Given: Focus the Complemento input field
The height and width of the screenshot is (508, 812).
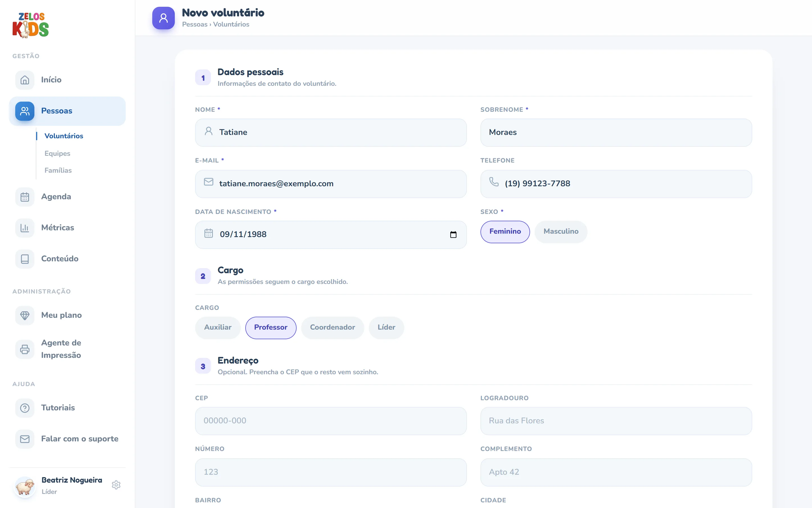Looking at the screenshot, I should (x=616, y=472).
